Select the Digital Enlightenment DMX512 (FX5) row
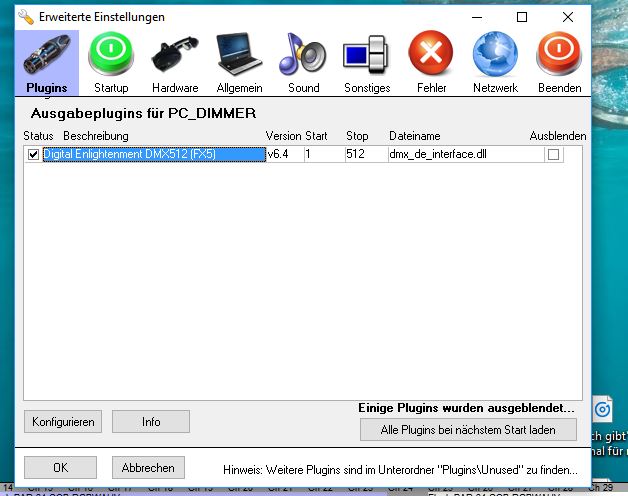The width and height of the screenshot is (628, 496). tap(154, 154)
